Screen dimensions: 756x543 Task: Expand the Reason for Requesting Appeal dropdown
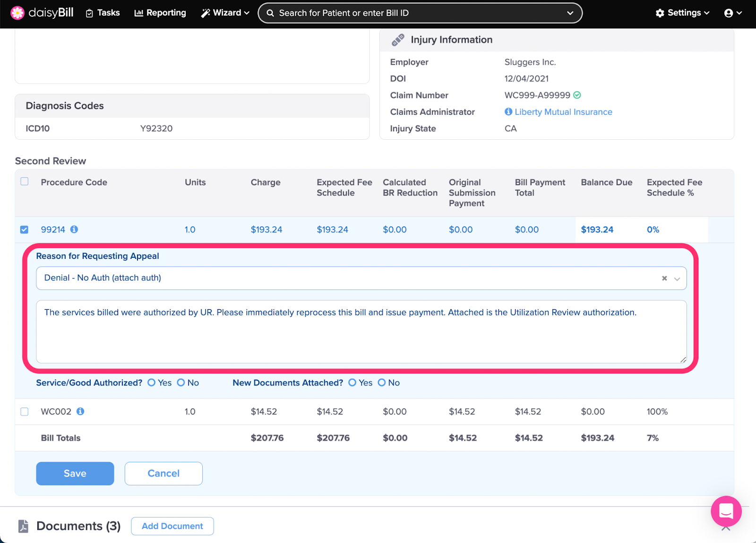point(677,279)
